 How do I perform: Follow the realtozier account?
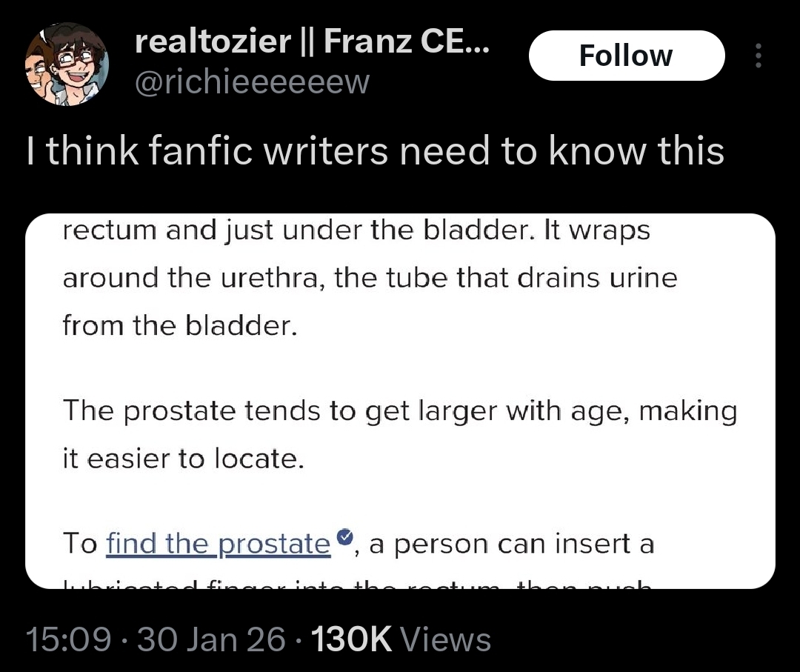click(x=626, y=56)
